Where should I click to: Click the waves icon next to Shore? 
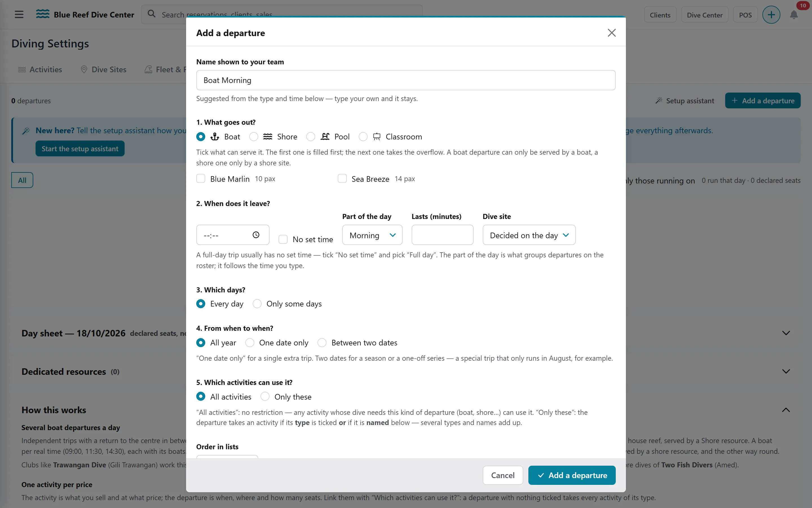click(x=267, y=137)
